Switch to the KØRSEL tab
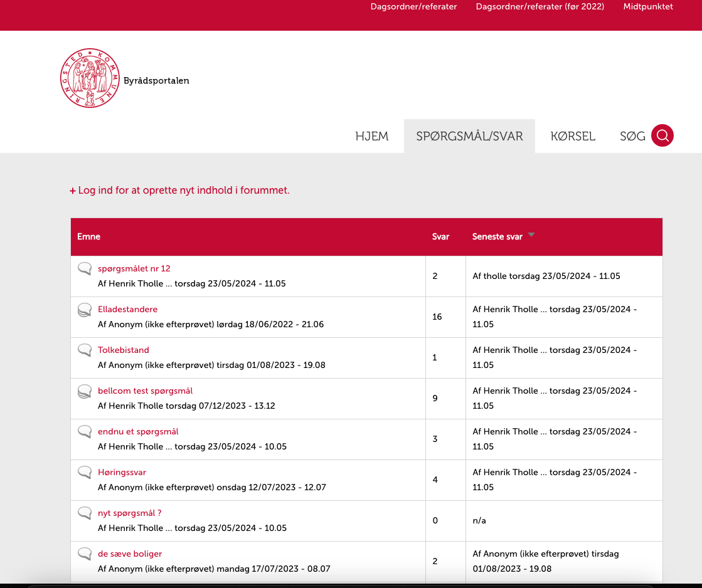 (x=572, y=136)
